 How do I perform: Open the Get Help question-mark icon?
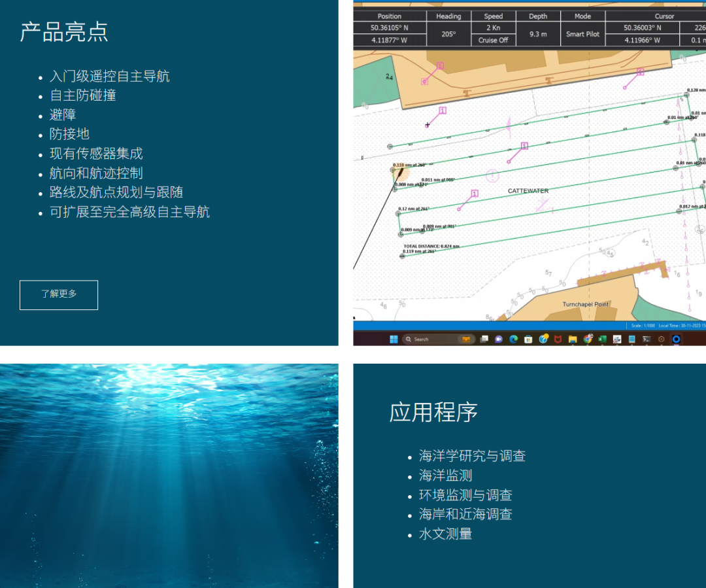tap(543, 339)
